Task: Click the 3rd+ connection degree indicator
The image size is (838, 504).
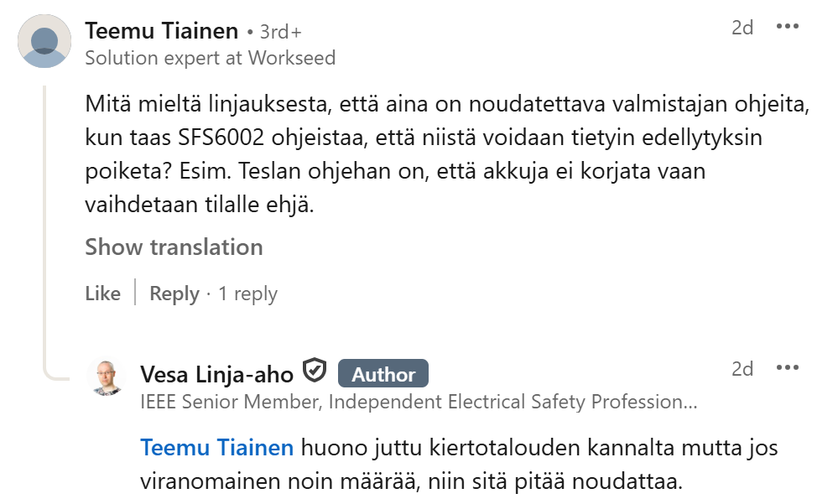Action: (x=279, y=33)
